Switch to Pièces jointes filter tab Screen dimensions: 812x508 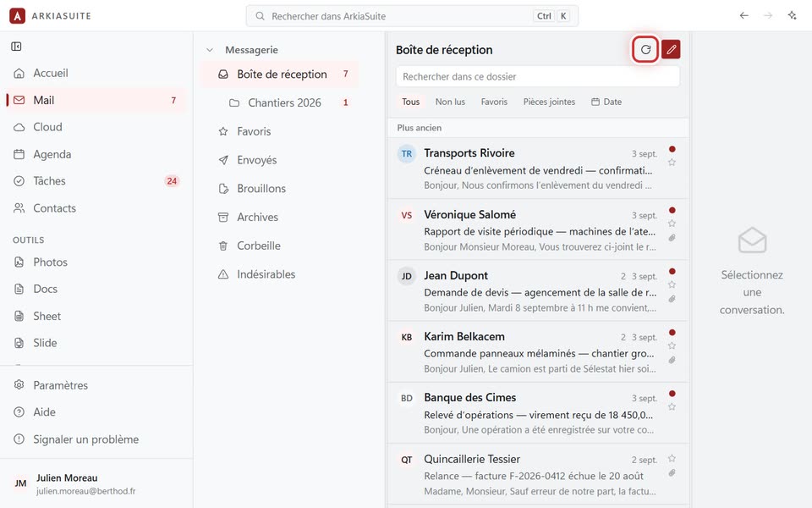click(549, 102)
